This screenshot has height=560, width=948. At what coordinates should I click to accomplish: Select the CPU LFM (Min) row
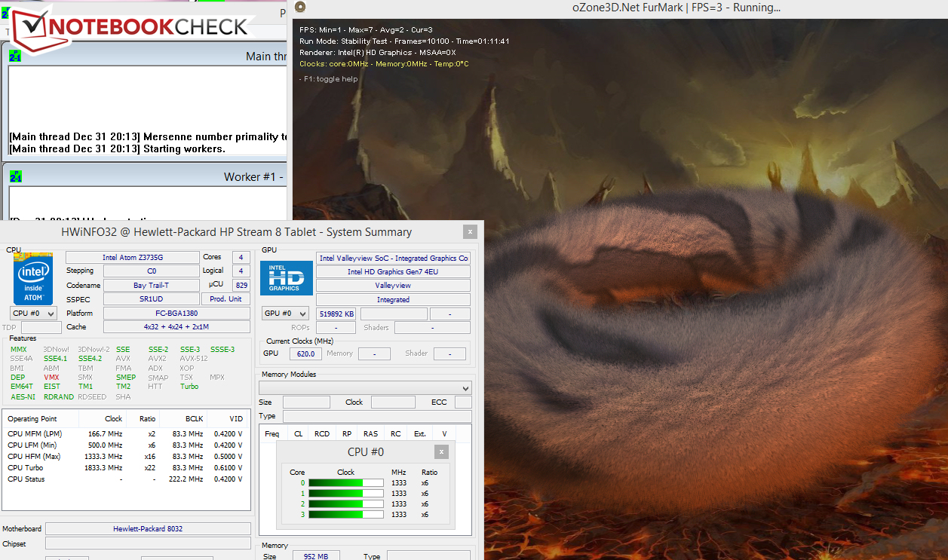click(x=126, y=445)
